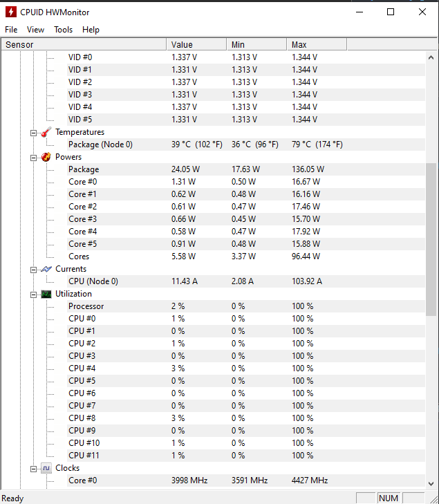Click the Max column header
Viewport: 439px width, 504px height.
coord(317,44)
